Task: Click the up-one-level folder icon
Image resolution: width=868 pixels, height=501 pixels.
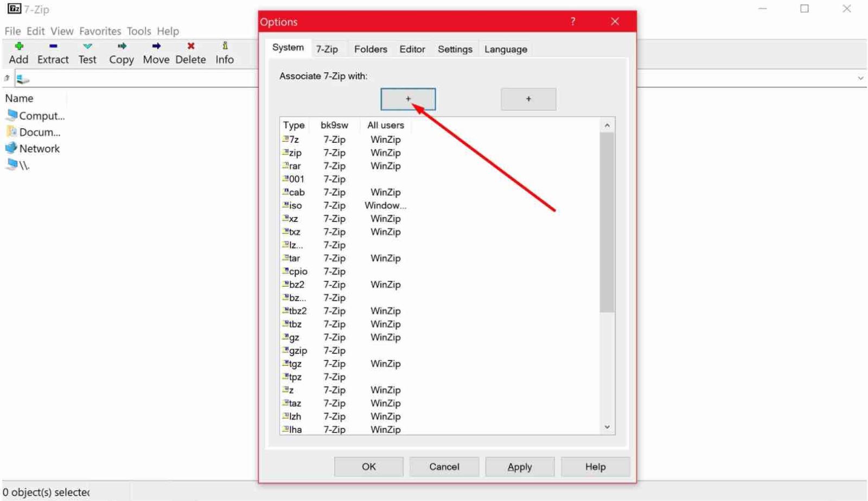Action: 7,78
